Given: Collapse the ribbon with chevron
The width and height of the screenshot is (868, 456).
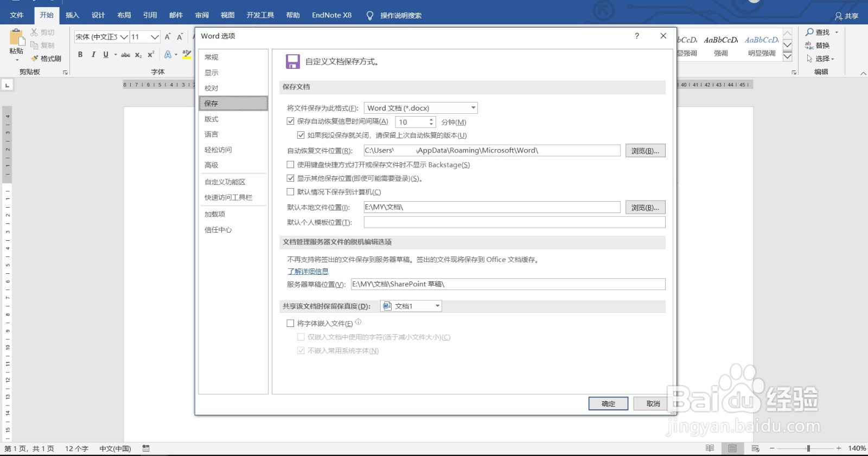Looking at the screenshot, I should point(863,73).
